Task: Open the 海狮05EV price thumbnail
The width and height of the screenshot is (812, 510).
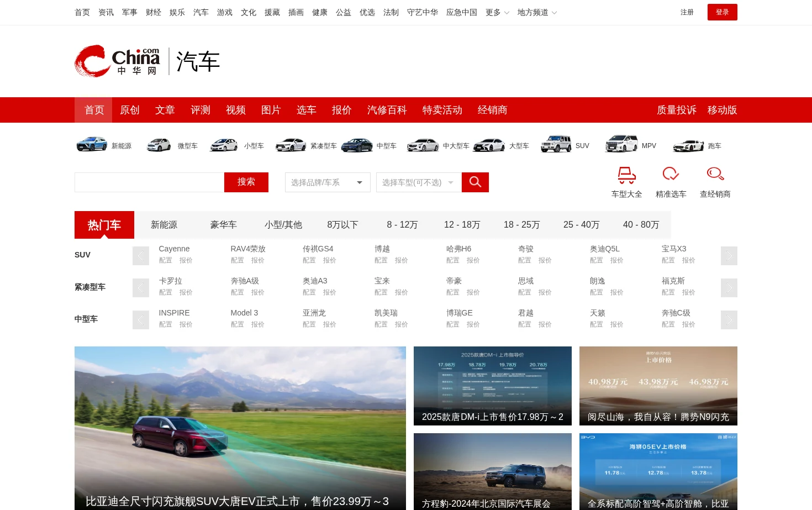Action: click(x=658, y=471)
